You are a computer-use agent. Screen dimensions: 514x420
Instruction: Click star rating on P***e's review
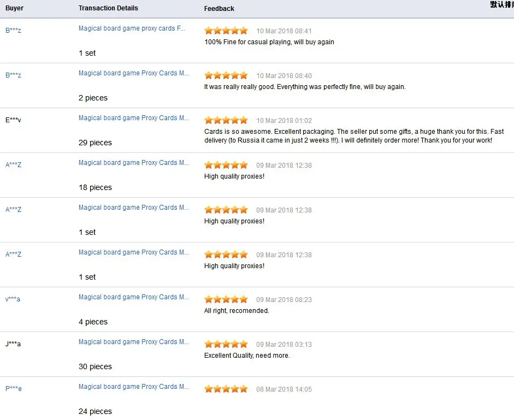226,389
